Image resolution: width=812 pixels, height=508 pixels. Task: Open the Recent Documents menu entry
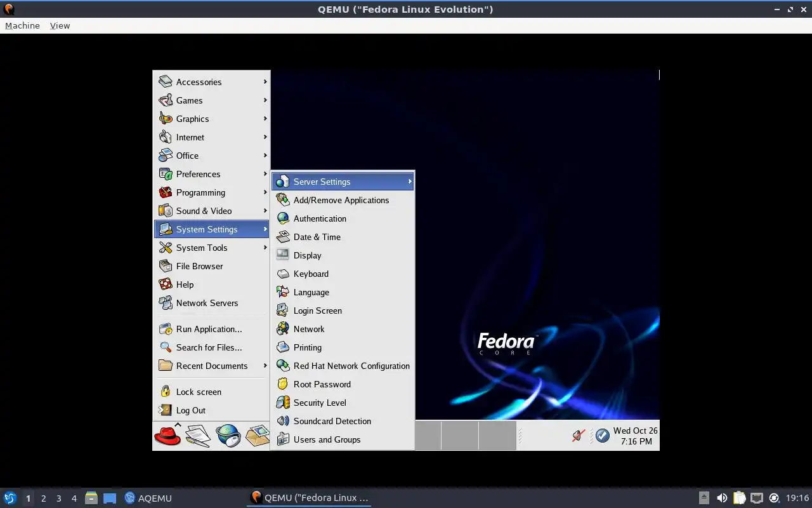tap(212, 366)
